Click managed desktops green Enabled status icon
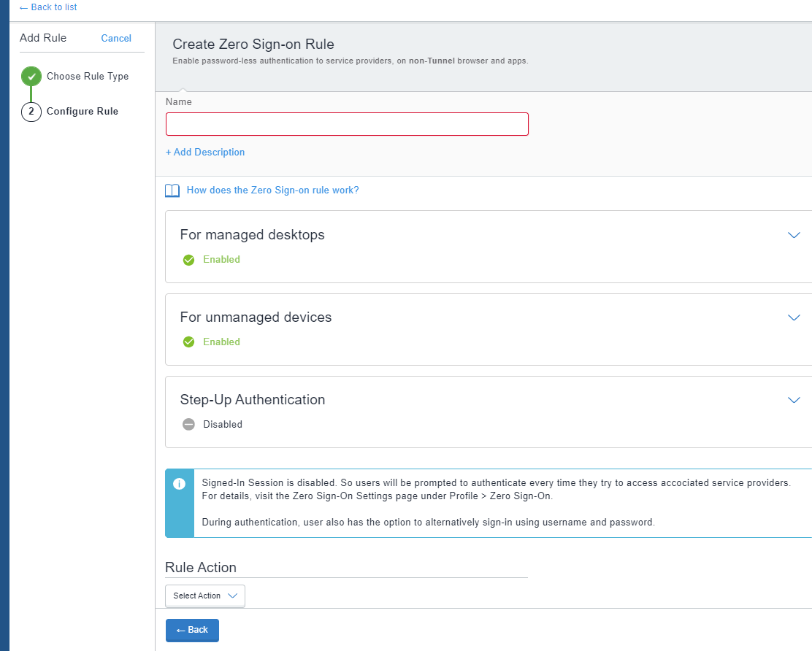Screen dimensions: 812x651 coord(188,260)
